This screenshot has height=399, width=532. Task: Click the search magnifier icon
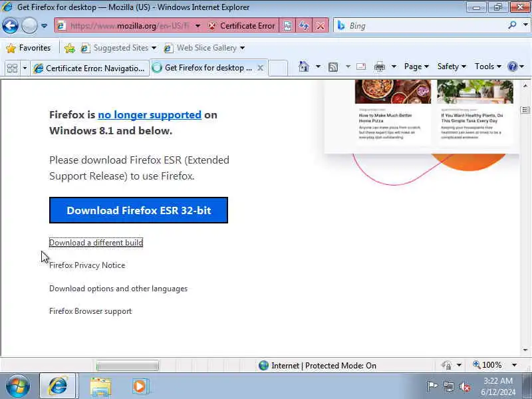[512, 25]
